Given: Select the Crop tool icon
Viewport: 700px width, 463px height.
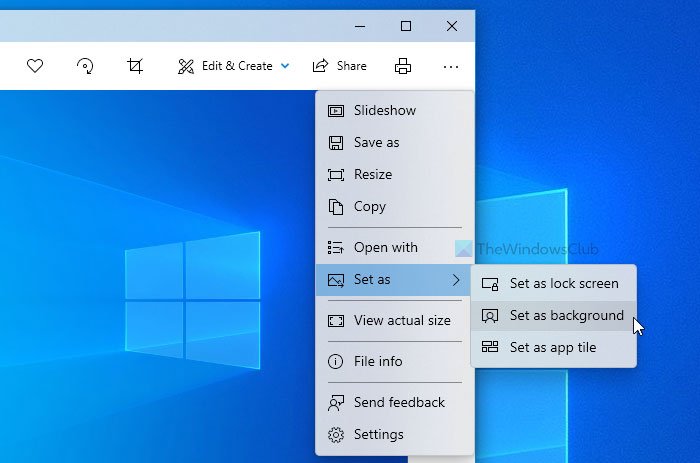Looking at the screenshot, I should 135,66.
